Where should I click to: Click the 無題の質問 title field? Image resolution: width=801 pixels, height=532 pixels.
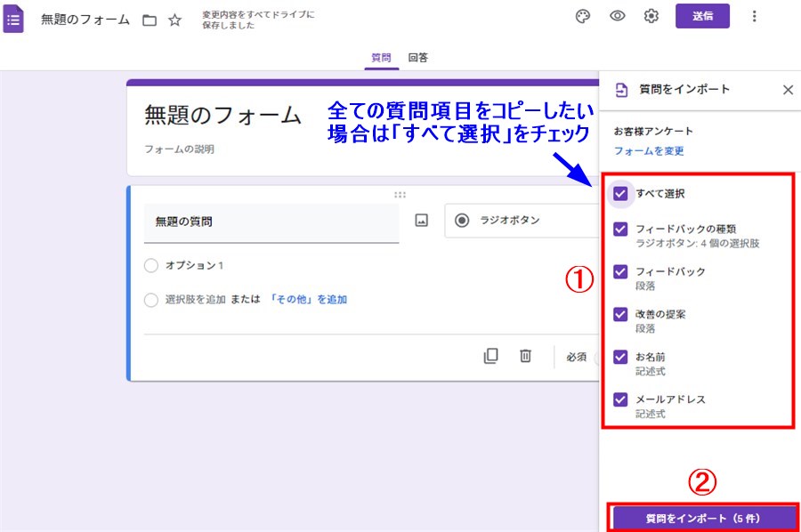tap(271, 222)
